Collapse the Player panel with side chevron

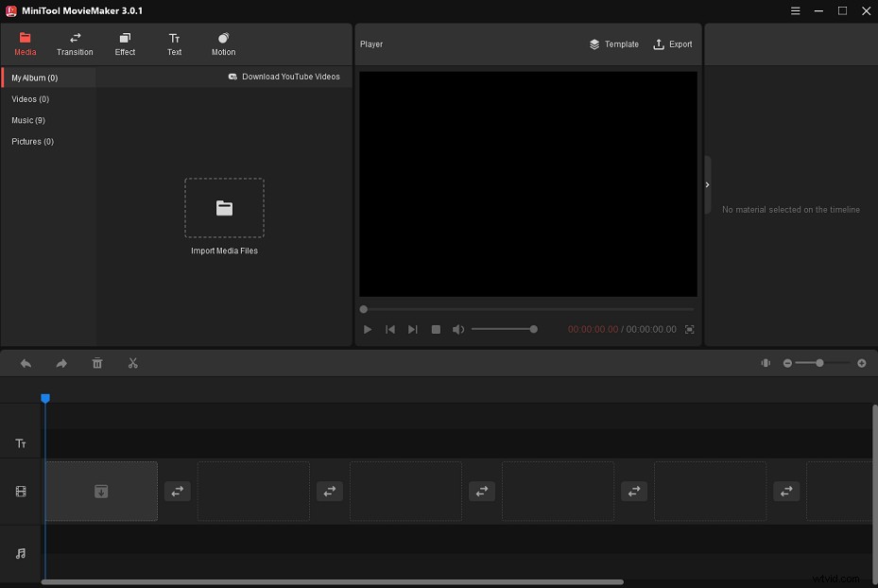coord(706,185)
